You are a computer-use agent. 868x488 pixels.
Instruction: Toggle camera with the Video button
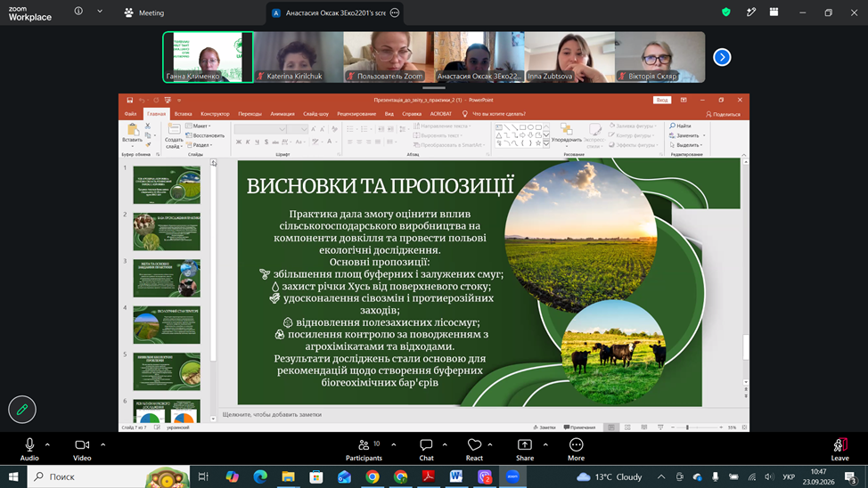(82, 450)
